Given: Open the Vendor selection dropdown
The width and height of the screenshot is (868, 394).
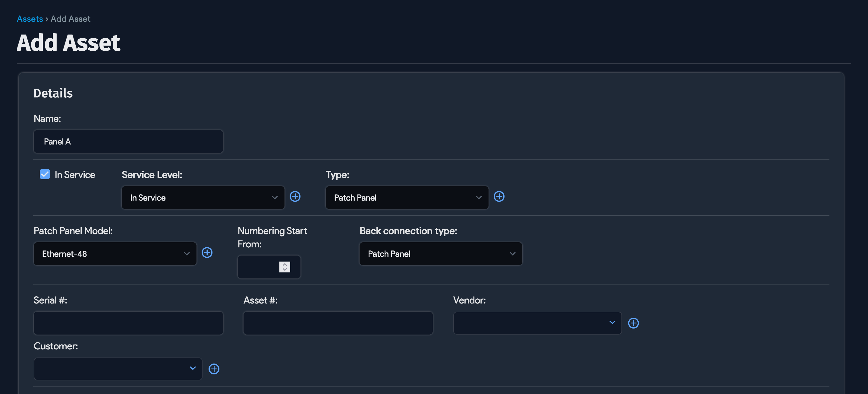Looking at the screenshot, I should 537,323.
